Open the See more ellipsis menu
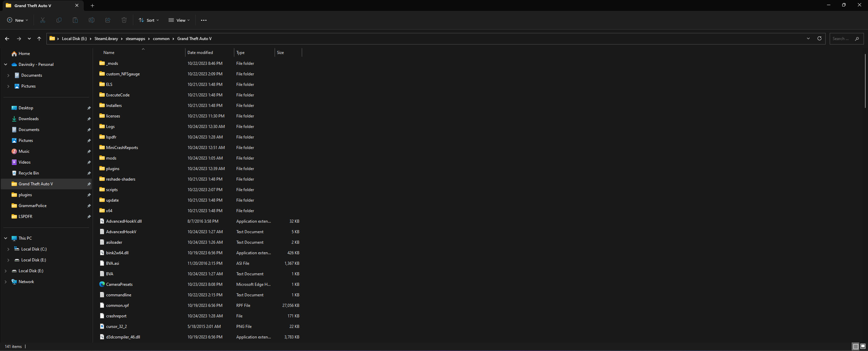Screen dimensions: 868x351 [204, 20]
